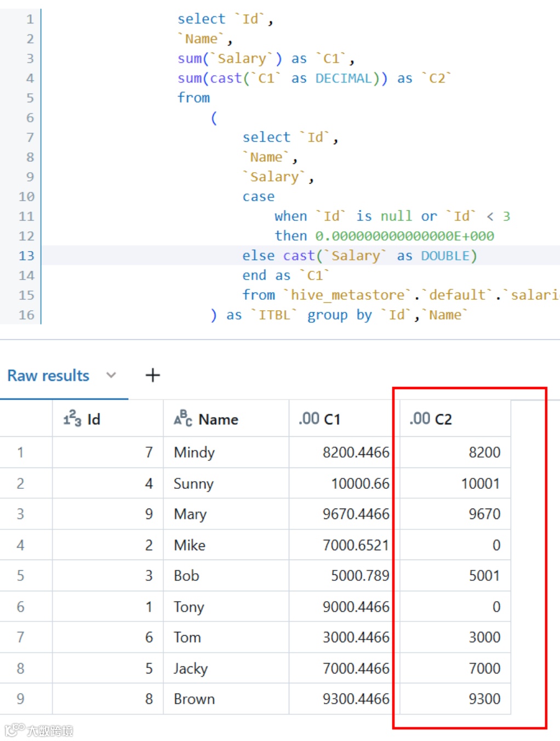Screen dimensions: 560x741
Task: Click the 7000.6521 C1 value
Action: click(x=356, y=545)
